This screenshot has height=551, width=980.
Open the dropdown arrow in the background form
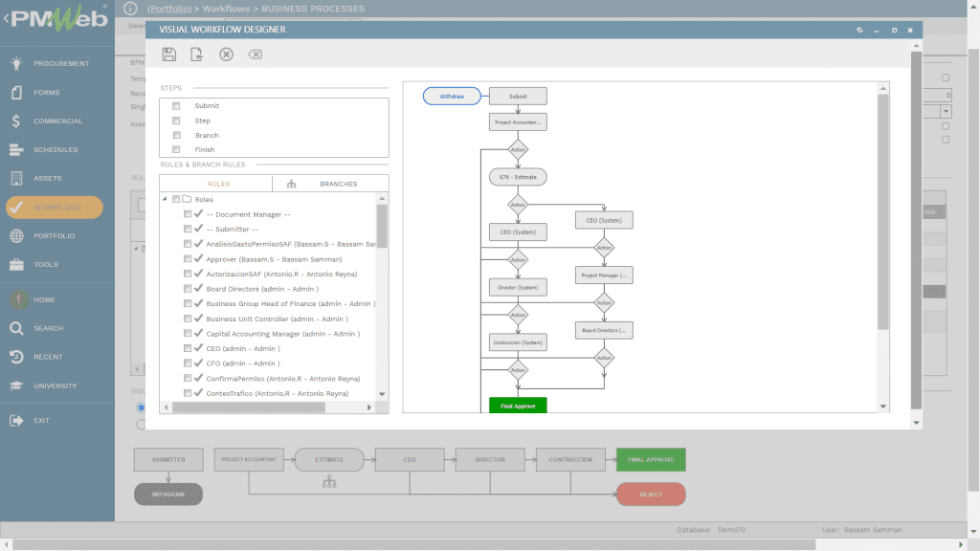947,111
